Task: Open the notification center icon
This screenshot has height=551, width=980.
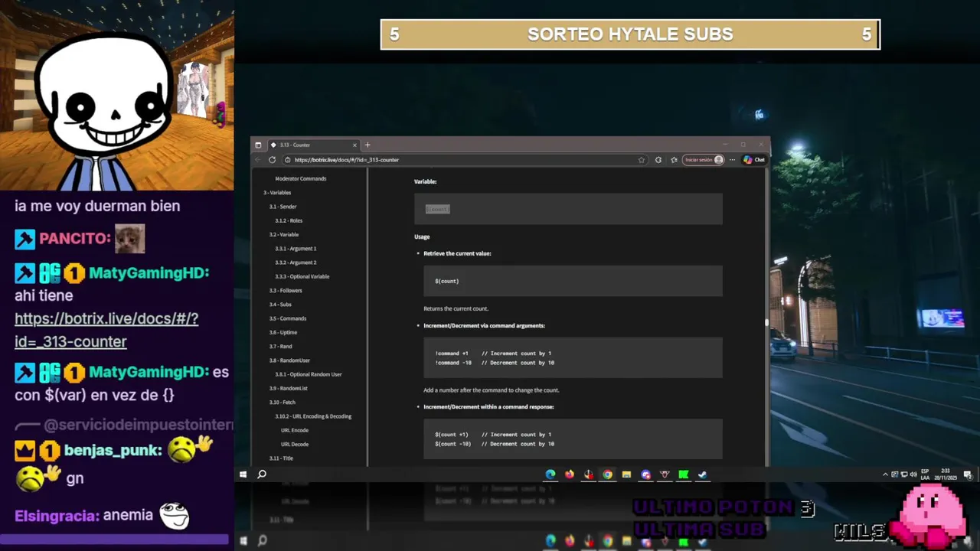Action: pos(967,474)
